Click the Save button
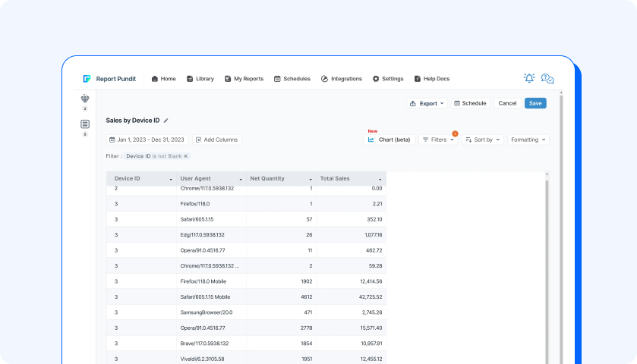Viewport: 637px width, 364px height. pos(535,103)
